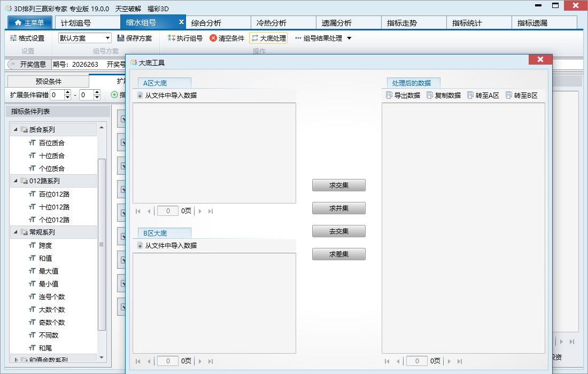Select 和值 in the indicator list
This screenshot has width=588, height=374.
pos(45,258)
